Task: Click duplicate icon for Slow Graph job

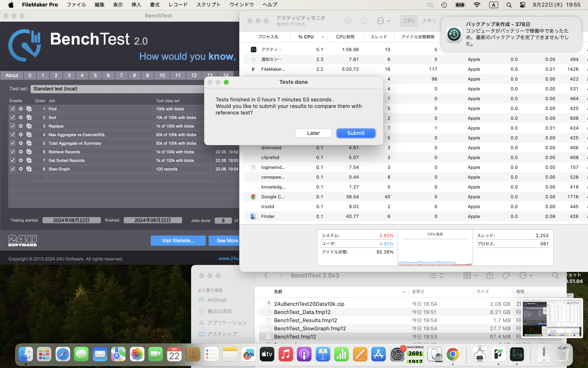Action: pyautogui.click(x=29, y=169)
